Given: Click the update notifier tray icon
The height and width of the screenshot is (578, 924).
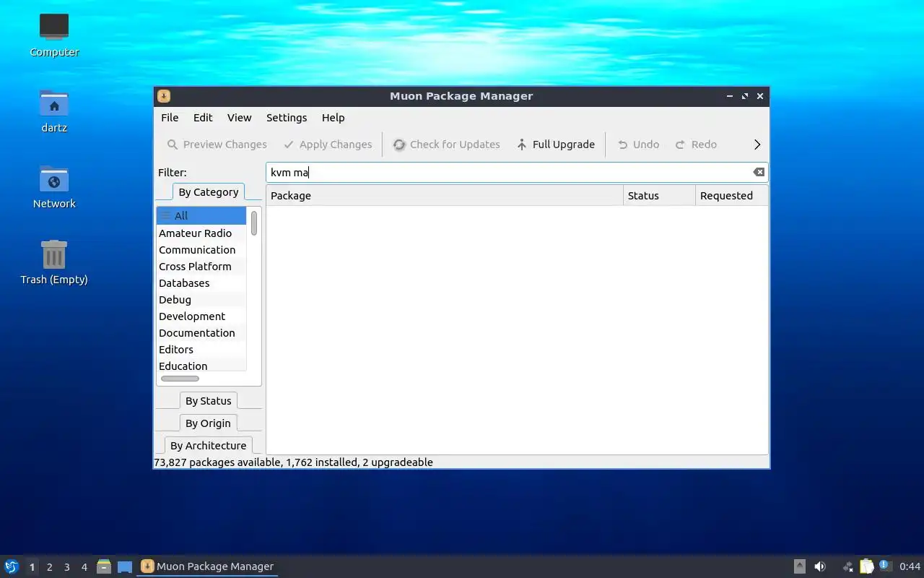Looking at the screenshot, I should tap(886, 566).
